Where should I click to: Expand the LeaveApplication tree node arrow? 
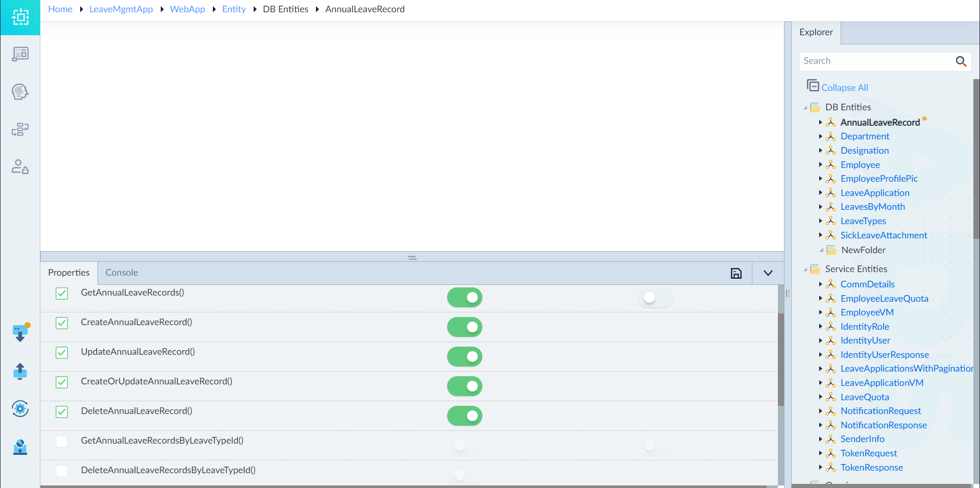[x=820, y=193]
